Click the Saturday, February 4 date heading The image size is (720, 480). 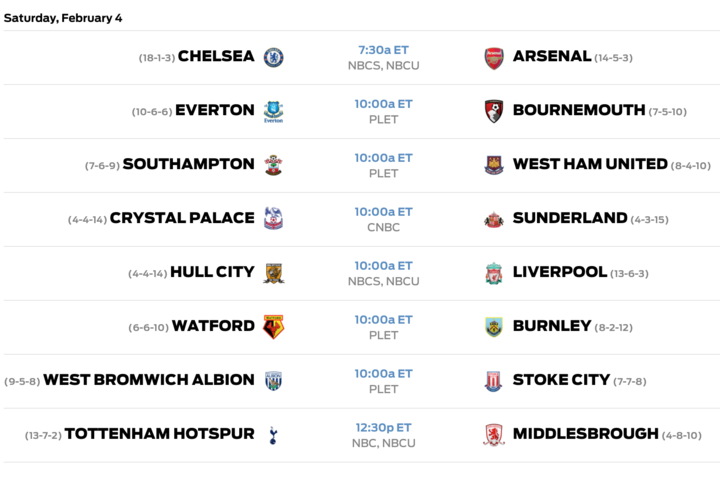(63, 18)
